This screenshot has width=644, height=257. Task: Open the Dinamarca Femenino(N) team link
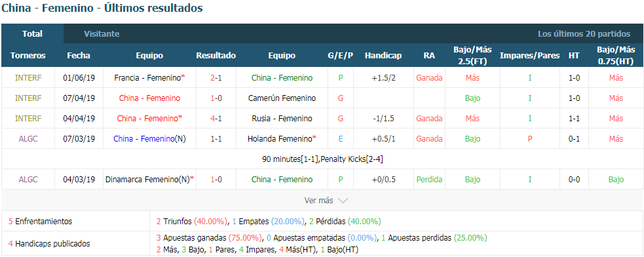click(x=147, y=179)
